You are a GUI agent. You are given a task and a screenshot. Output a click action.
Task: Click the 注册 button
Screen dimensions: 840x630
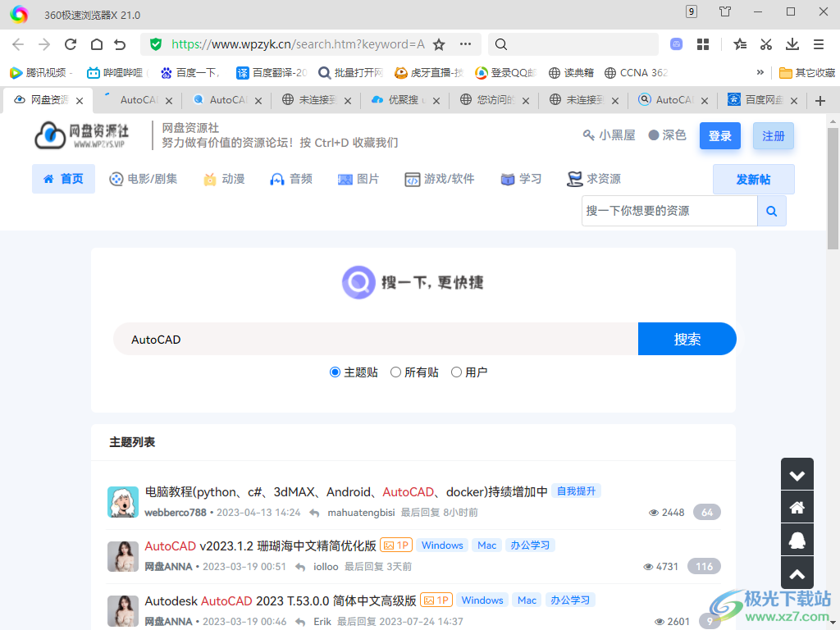[773, 136]
